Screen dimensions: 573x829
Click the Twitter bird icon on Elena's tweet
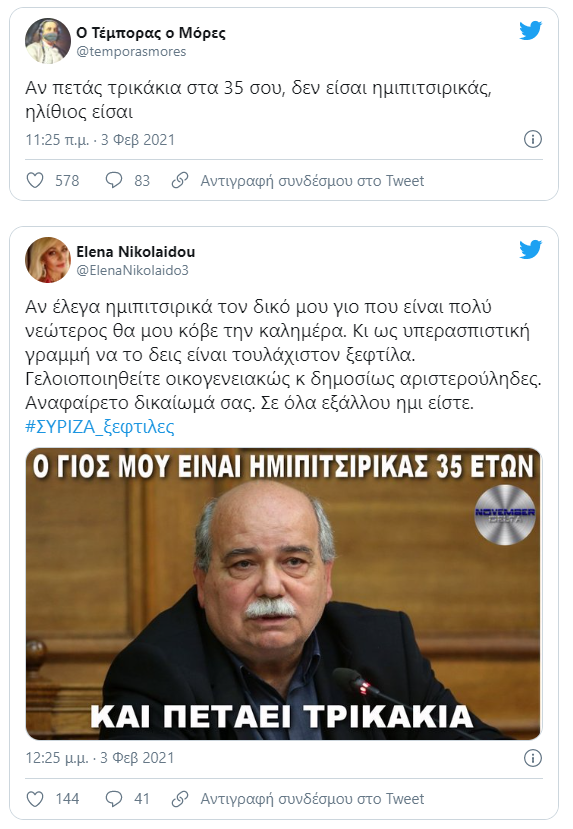click(x=530, y=250)
